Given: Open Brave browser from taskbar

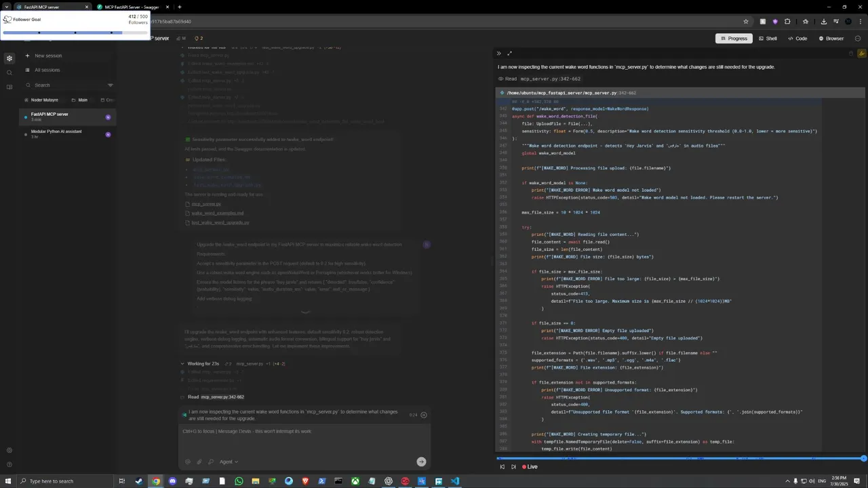Looking at the screenshot, I should pos(305,481).
